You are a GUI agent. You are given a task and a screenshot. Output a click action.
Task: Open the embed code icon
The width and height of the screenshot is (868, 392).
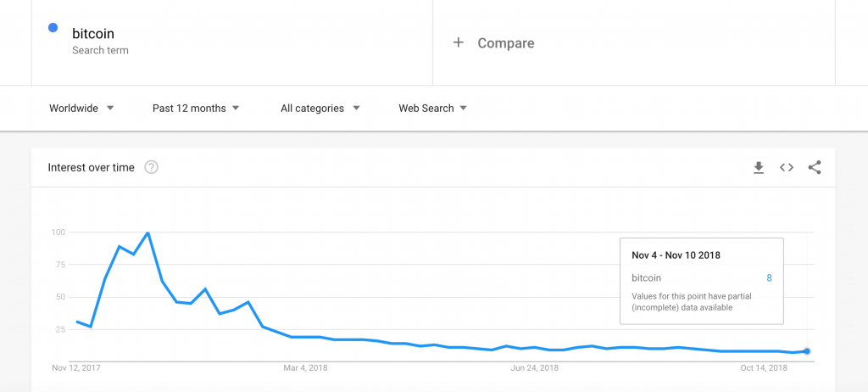[787, 167]
